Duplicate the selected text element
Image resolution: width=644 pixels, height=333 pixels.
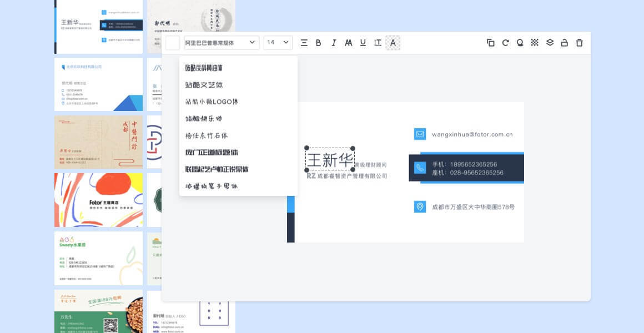tap(490, 43)
